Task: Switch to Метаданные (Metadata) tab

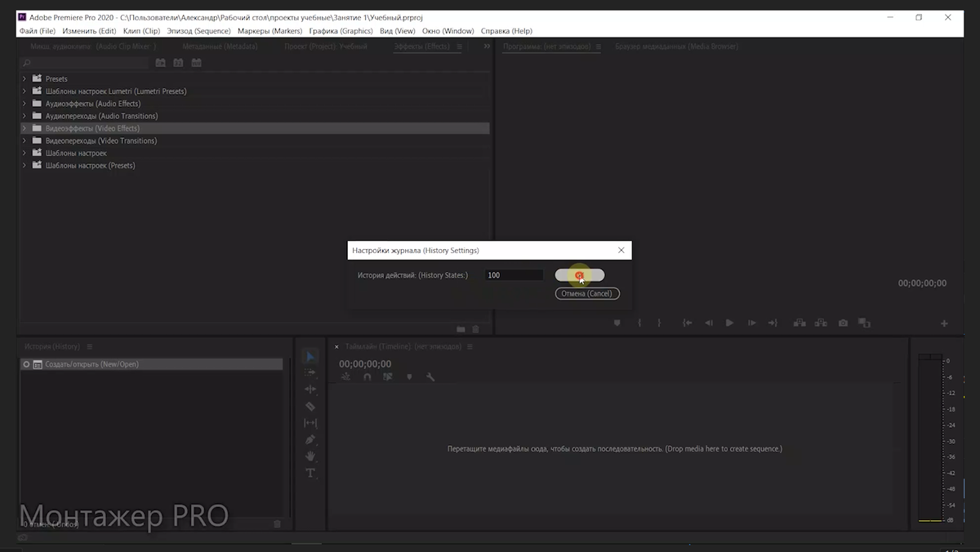Action: coord(220,47)
